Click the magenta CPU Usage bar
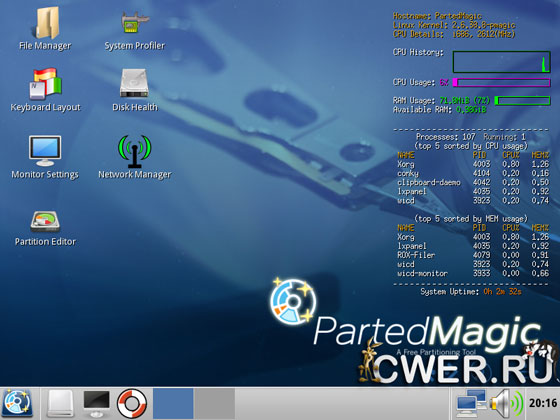Screen dimensions: 560x420 501,82
